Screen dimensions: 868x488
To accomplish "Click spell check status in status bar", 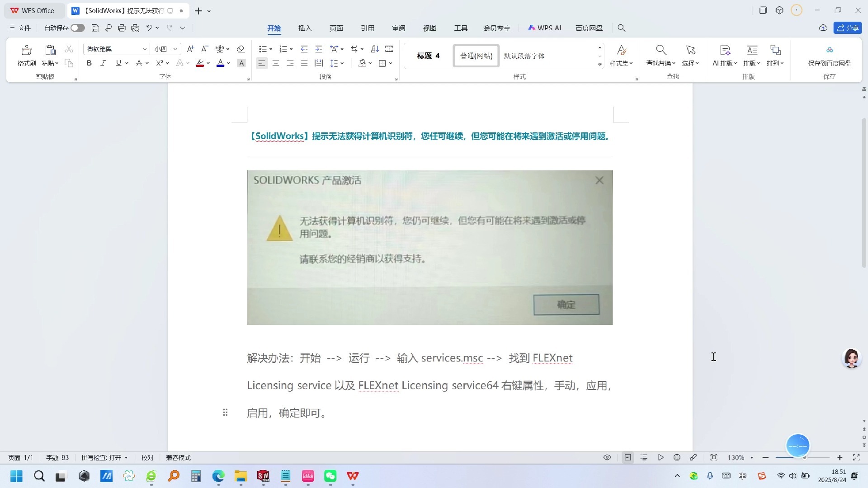I will pos(104,458).
